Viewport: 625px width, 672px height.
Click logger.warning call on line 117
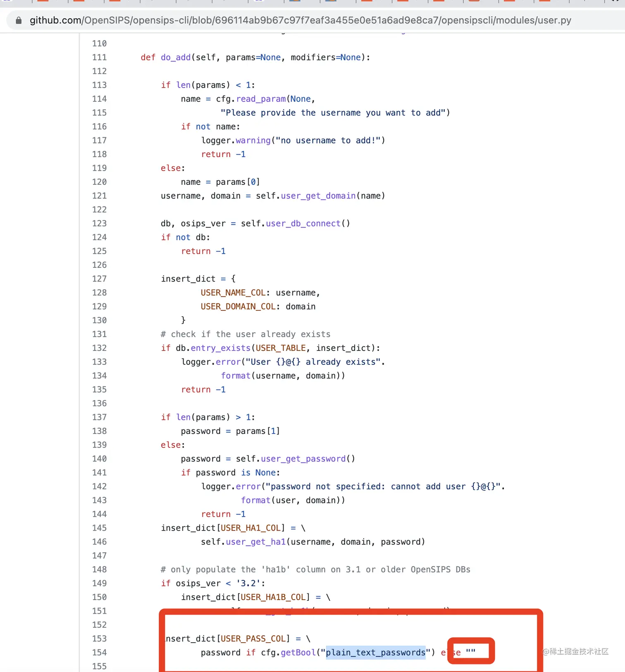pyautogui.click(x=236, y=141)
